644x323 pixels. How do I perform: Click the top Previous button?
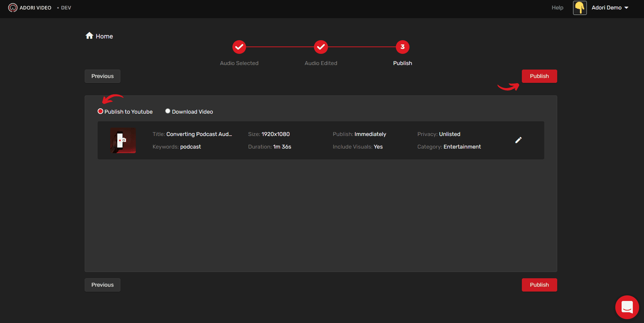[x=102, y=76]
